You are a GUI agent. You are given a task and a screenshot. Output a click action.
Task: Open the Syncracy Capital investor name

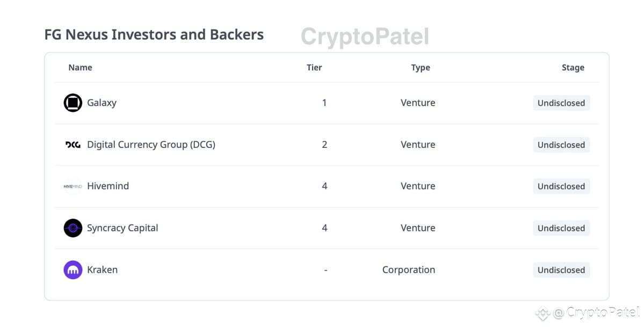click(122, 228)
